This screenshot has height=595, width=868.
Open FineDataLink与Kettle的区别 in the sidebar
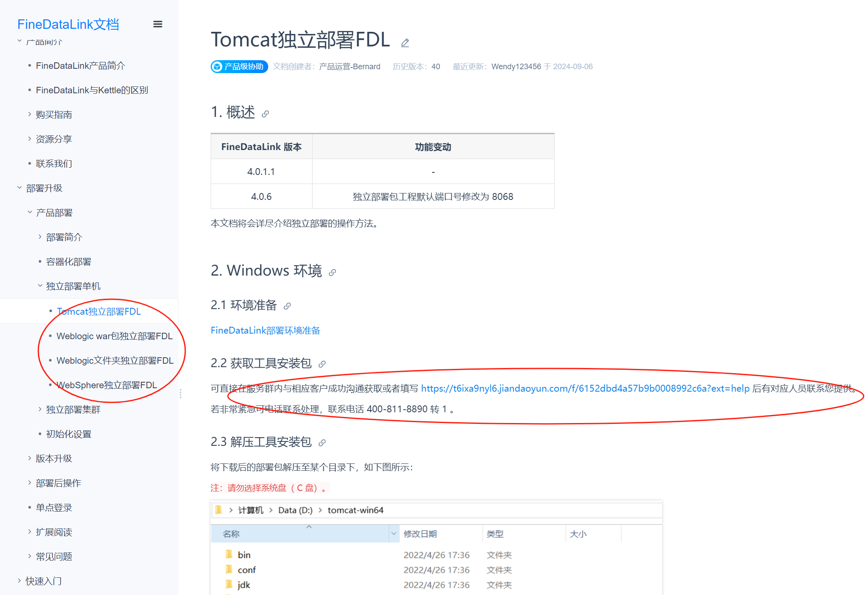(x=92, y=90)
